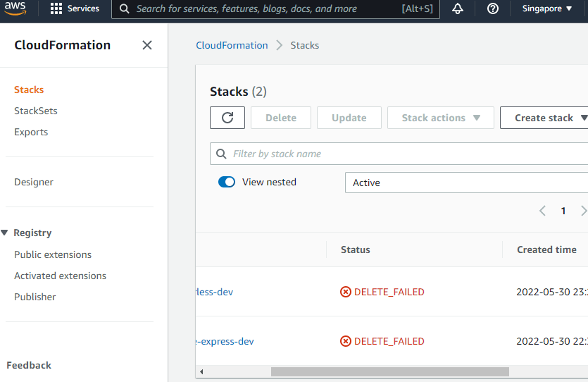This screenshot has width=588, height=382.
Task: Open the less-dev stack link
Action: click(x=215, y=292)
